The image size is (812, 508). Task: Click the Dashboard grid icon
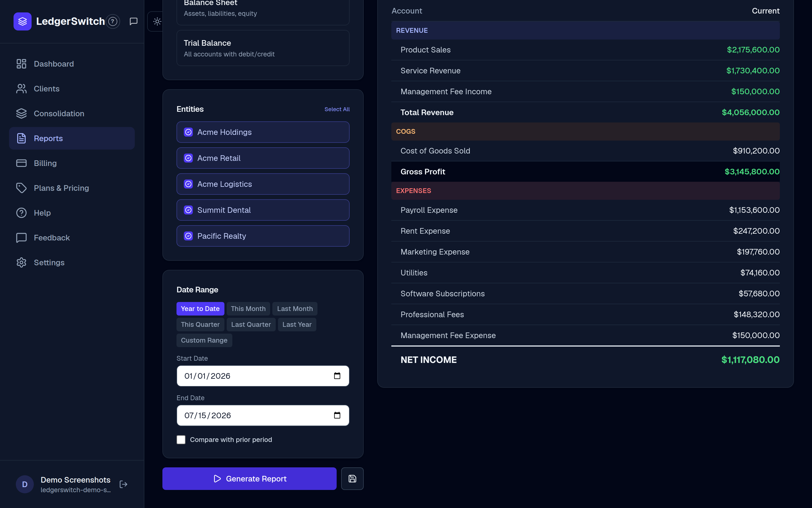pos(21,64)
